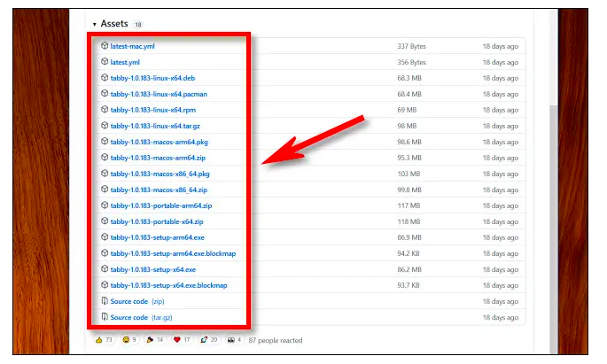Click the package icon next to setup-arm64.exe
The height and width of the screenshot is (364, 607).
coord(105,236)
